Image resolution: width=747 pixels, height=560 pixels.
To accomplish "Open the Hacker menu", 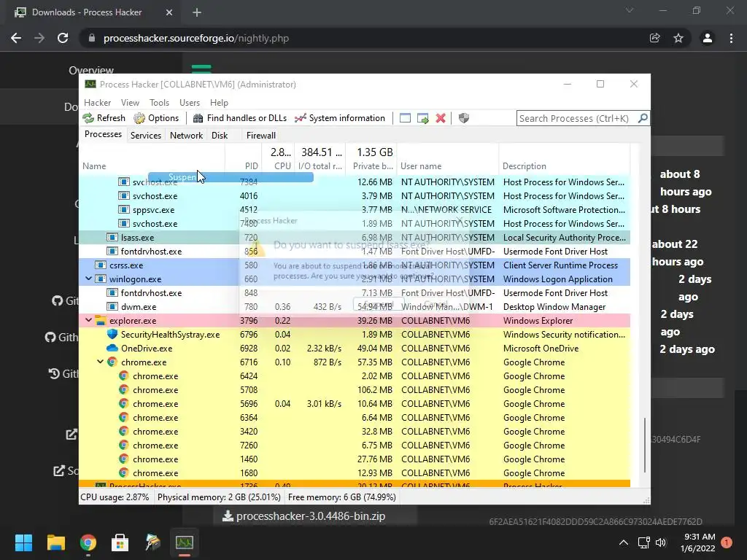I will (x=97, y=102).
